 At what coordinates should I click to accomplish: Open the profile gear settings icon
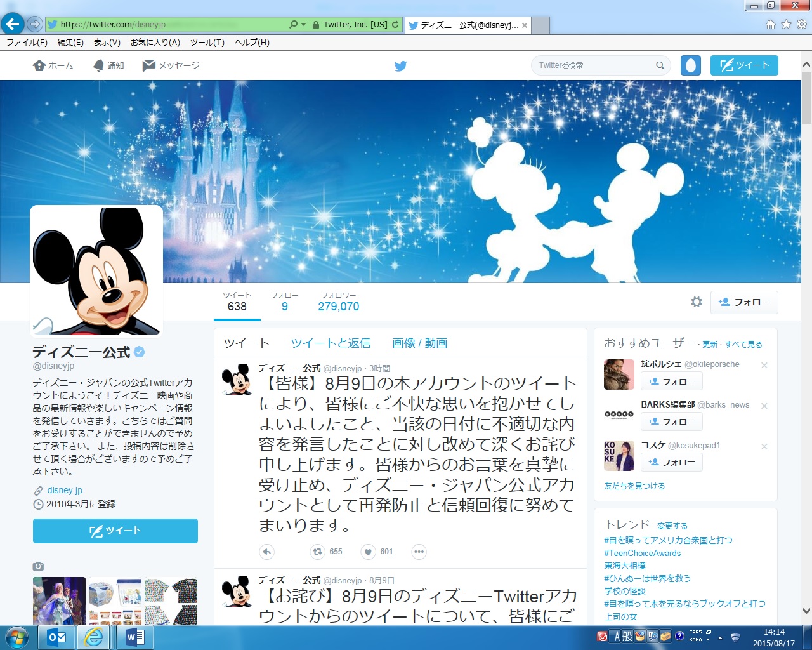[697, 302]
